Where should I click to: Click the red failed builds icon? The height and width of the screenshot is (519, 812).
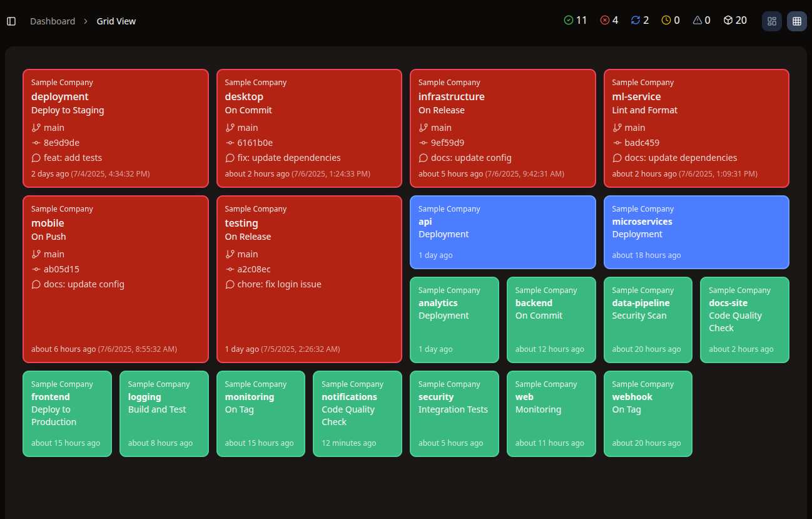tap(604, 19)
